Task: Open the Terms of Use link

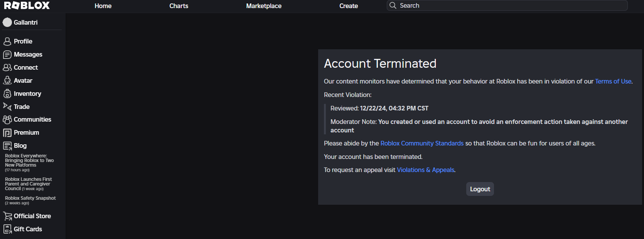Action: coord(613,82)
